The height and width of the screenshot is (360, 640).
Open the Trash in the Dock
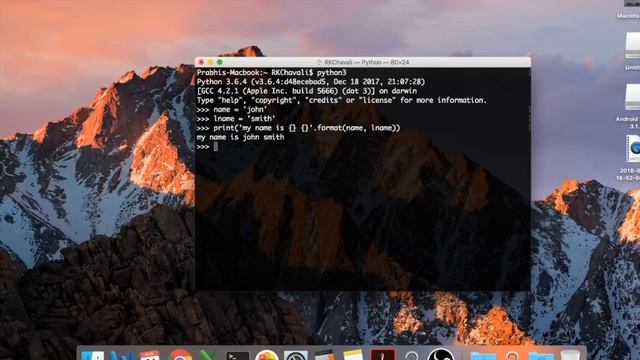[x=570, y=355]
